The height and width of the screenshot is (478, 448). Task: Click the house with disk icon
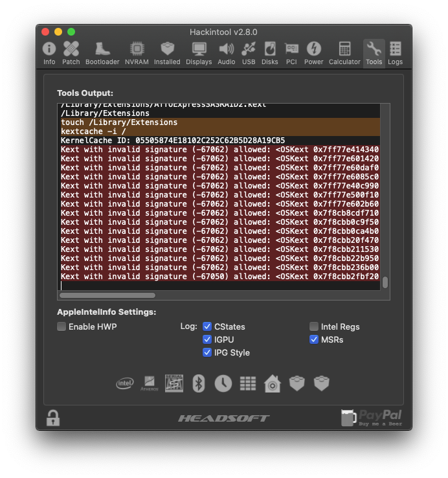[x=273, y=383]
